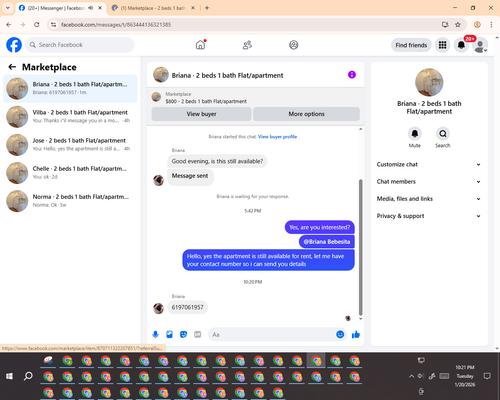Mute the Messenger tab audio icon

[91, 8]
